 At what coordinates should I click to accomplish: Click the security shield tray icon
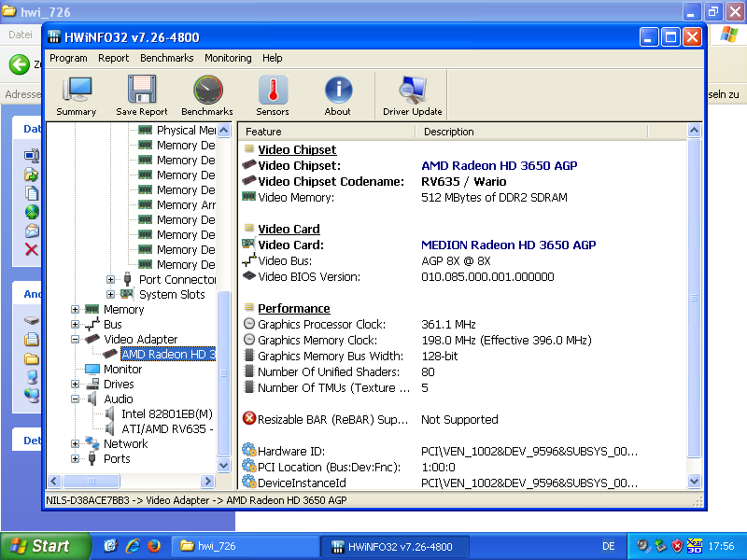point(677,546)
